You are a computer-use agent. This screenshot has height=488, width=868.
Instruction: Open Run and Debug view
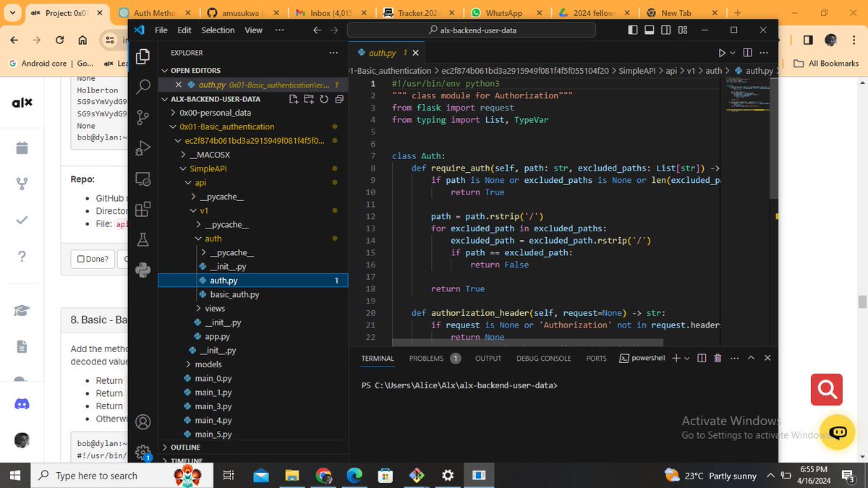pyautogui.click(x=143, y=147)
